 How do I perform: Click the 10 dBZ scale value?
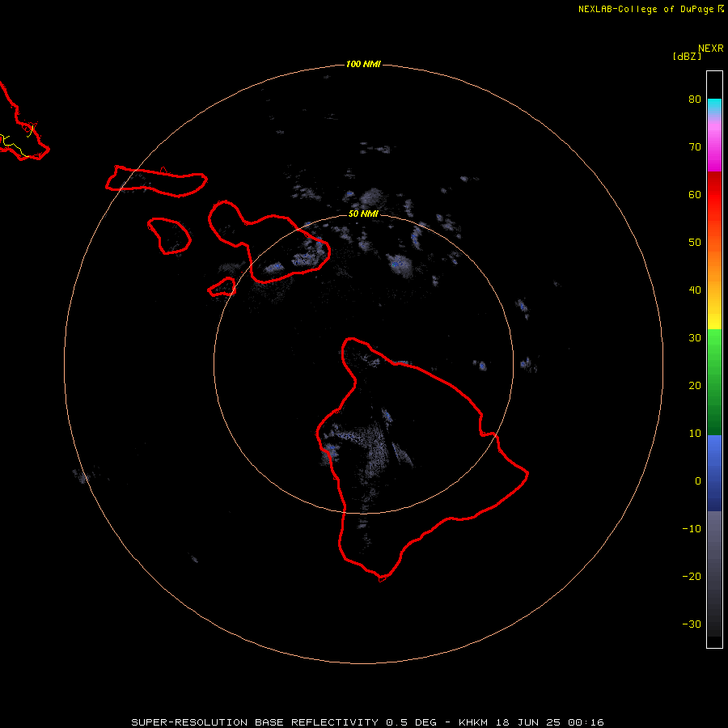(695, 434)
